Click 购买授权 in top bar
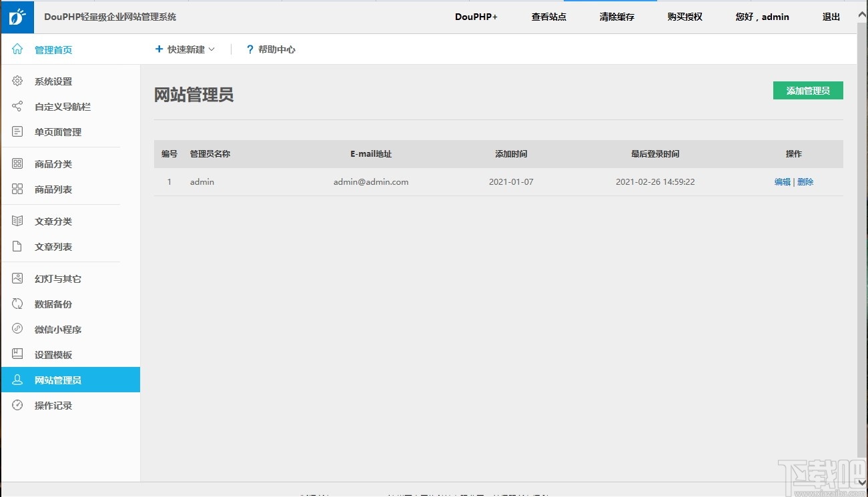868x497 pixels. [685, 17]
